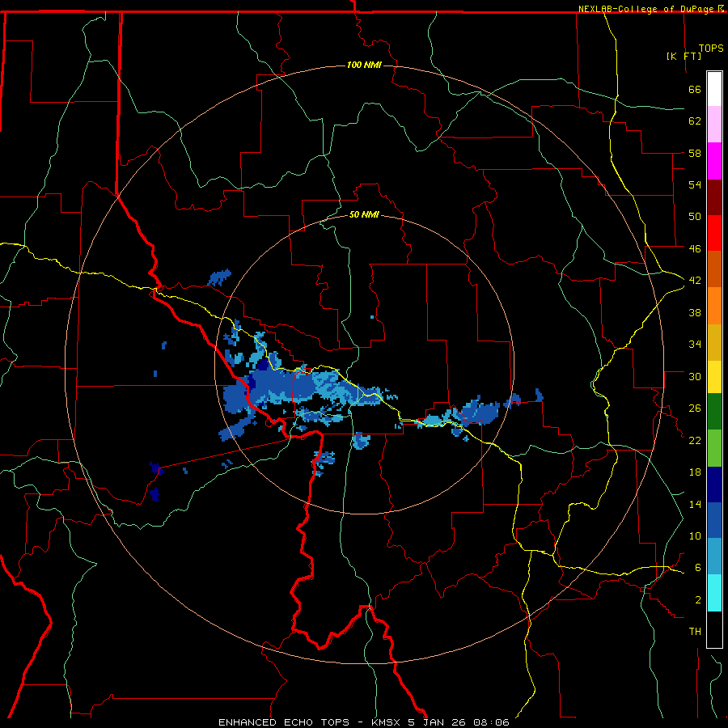
Task: Click the legend value '18'
Action: pyautogui.click(x=695, y=472)
